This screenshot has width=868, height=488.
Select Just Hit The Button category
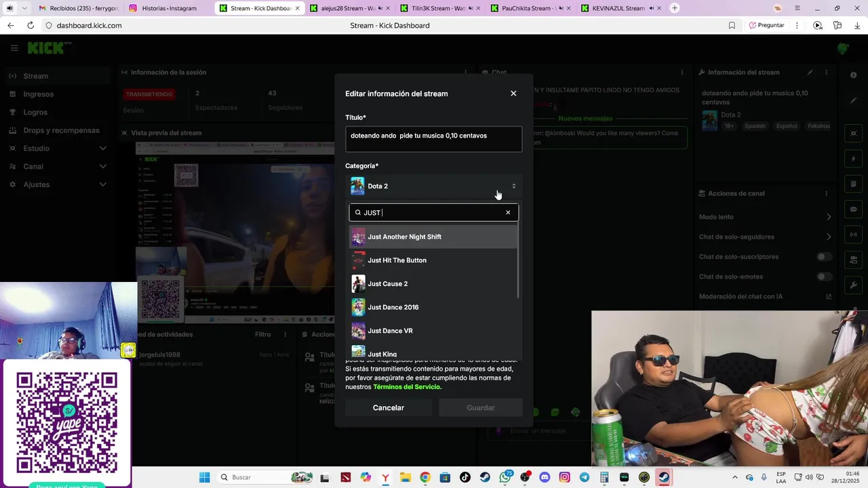pos(433,260)
